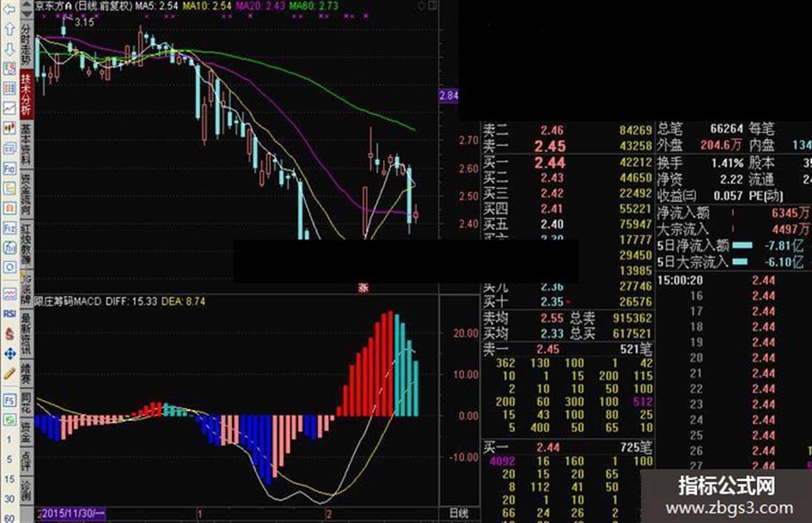Switch to the 技术分析 tab
Image resolution: width=812 pixels, height=523 pixels.
[26, 94]
